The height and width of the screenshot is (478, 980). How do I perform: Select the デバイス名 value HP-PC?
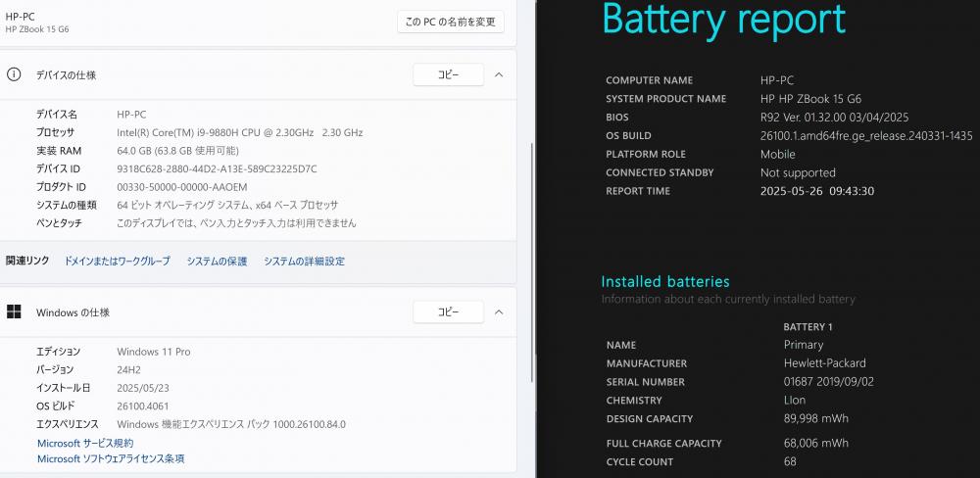[x=132, y=115]
